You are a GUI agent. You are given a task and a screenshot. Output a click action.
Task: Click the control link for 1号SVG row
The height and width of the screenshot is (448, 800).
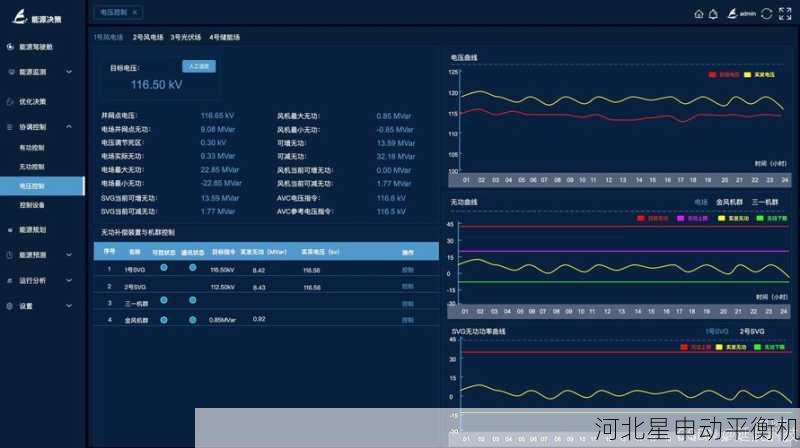click(x=407, y=270)
